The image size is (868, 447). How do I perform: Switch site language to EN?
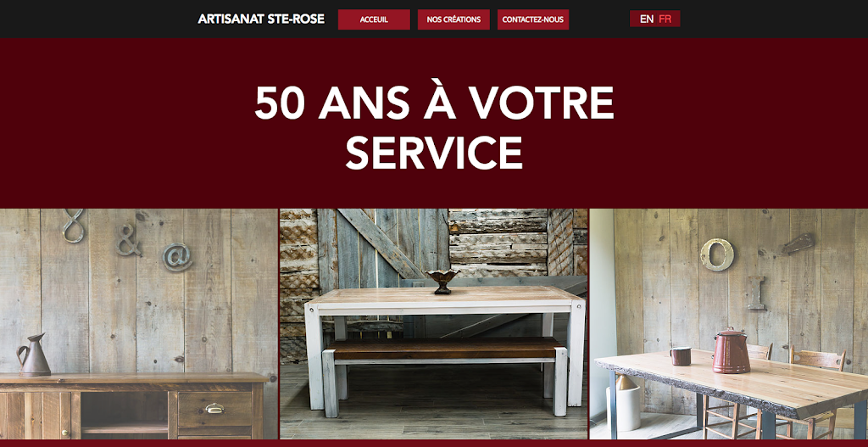pyautogui.click(x=647, y=19)
